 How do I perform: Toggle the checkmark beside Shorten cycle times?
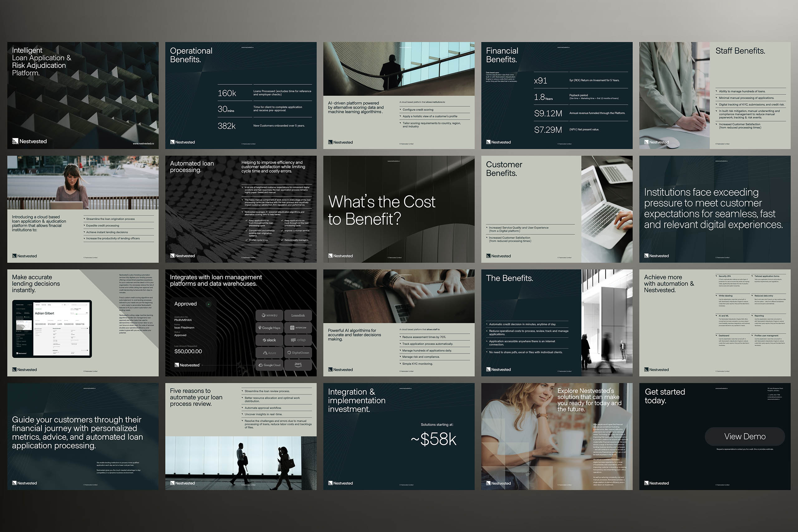[x=246, y=240]
